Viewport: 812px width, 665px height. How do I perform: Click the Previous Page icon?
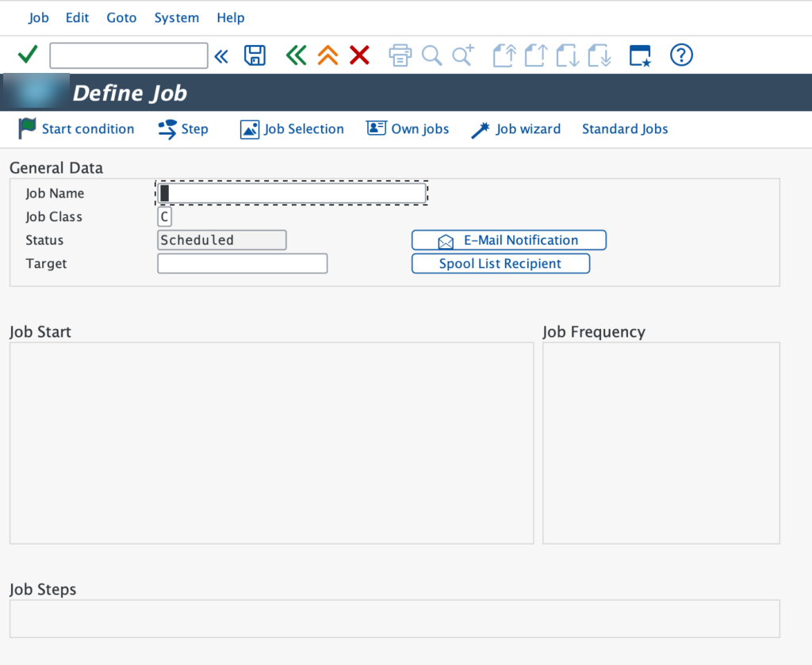pyautogui.click(x=535, y=55)
